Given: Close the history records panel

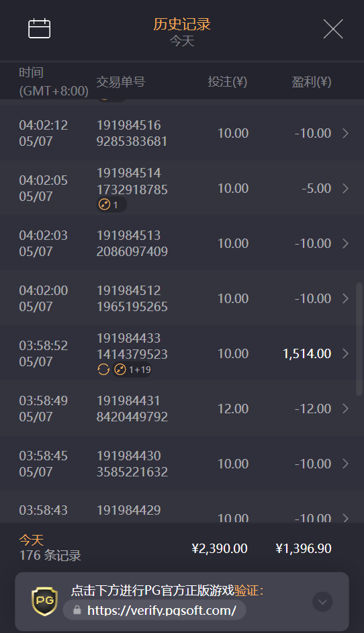Looking at the screenshot, I should [x=333, y=29].
